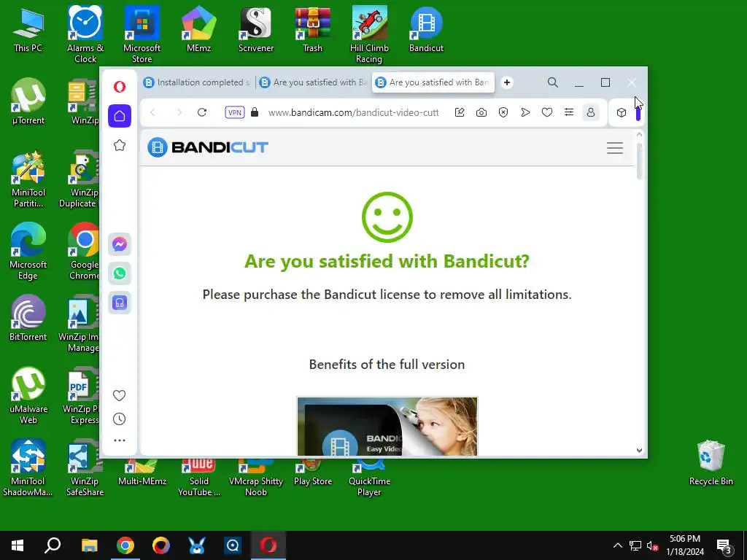Image resolution: width=747 pixels, height=560 pixels.
Task: Select the BitTorrent desktop shortcut
Action: point(28,318)
